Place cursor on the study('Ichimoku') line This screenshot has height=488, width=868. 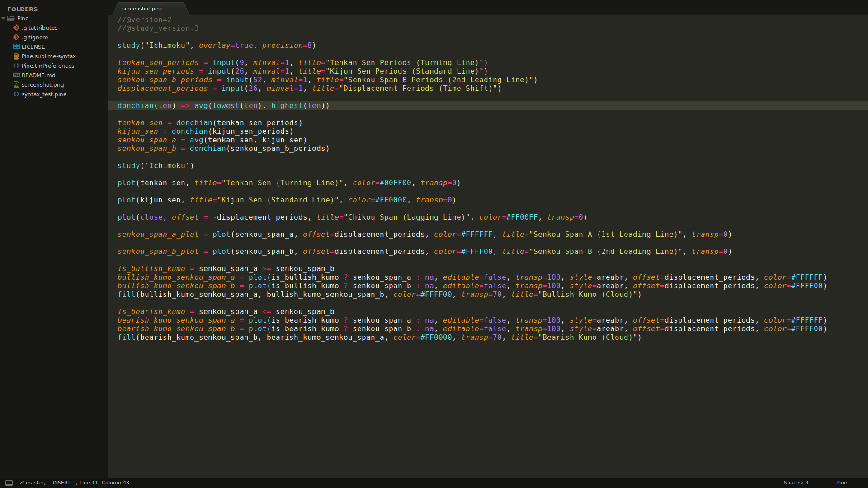click(x=156, y=166)
